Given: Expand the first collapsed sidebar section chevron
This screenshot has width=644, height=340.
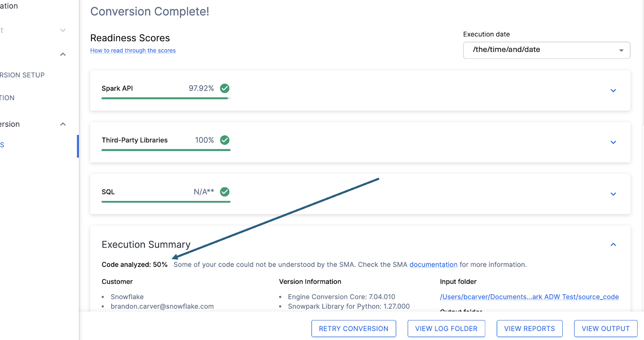Looking at the screenshot, I should [63, 30].
